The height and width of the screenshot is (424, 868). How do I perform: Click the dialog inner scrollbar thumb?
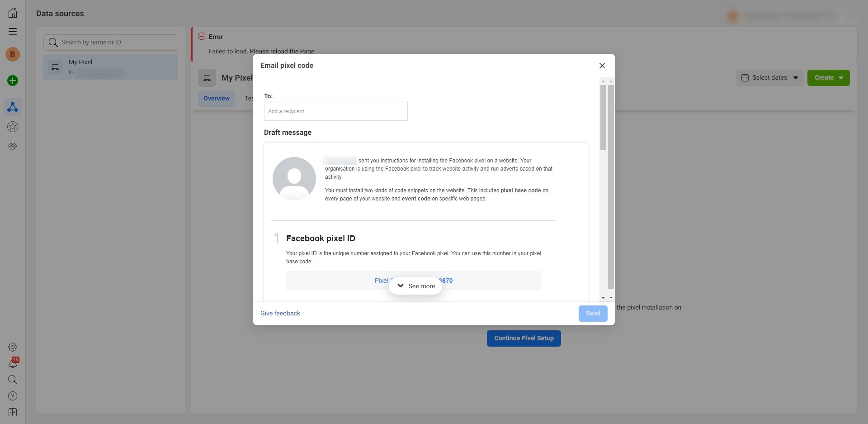(x=603, y=117)
